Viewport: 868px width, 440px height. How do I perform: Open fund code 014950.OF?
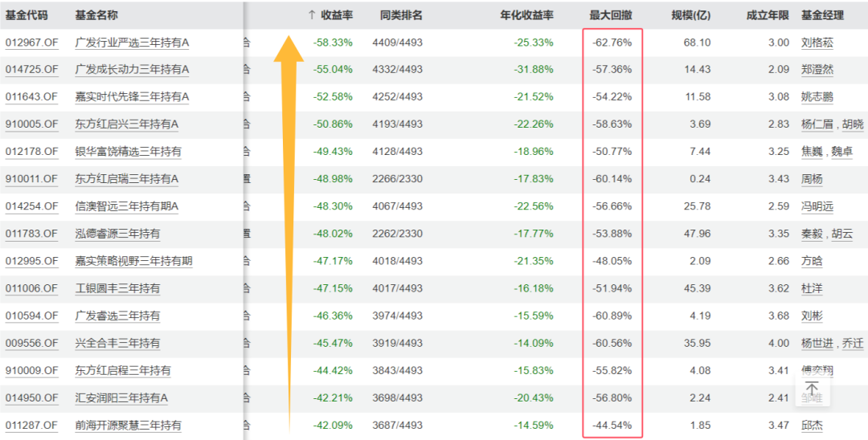tap(31, 398)
